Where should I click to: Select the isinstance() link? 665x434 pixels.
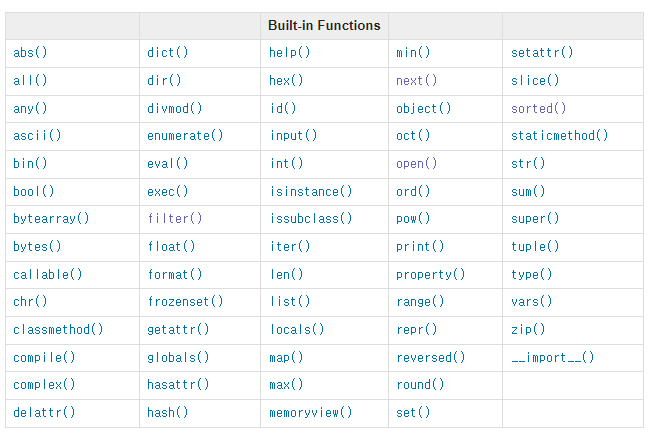(x=311, y=191)
